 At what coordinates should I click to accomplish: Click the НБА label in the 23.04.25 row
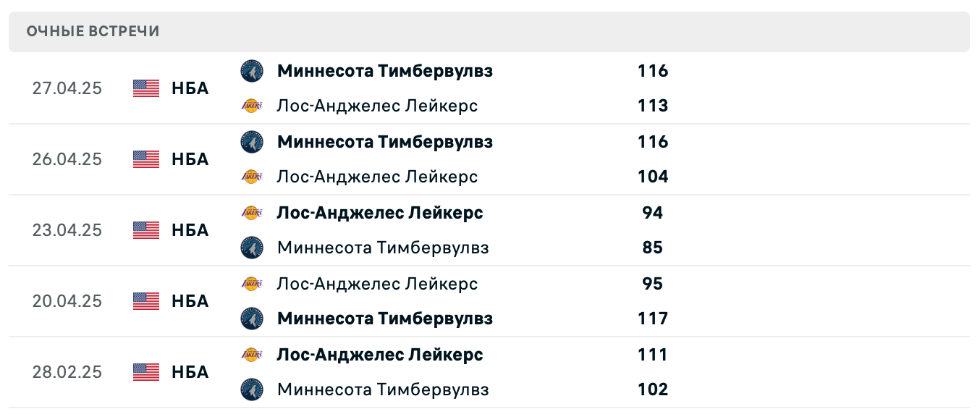pyautogui.click(x=190, y=229)
